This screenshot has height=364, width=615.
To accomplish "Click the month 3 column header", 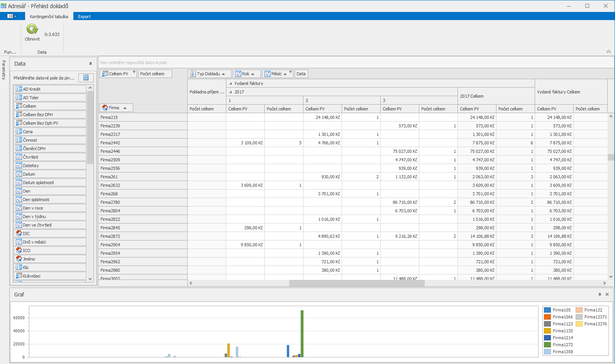I will pos(419,100).
